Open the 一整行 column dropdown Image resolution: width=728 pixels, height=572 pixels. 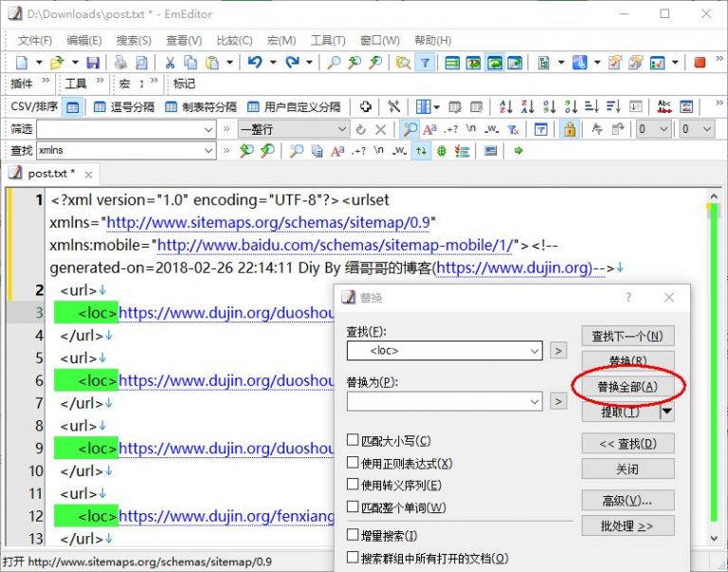pos(341,129)
